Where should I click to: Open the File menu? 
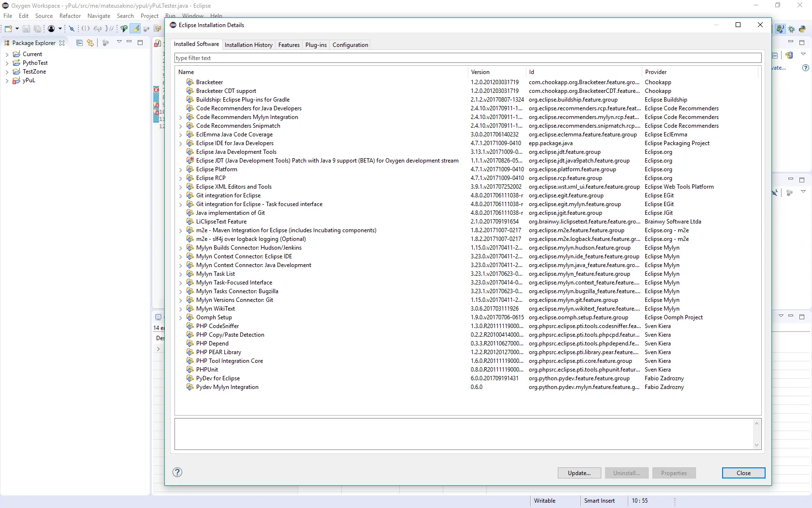[x=8, y=16]
